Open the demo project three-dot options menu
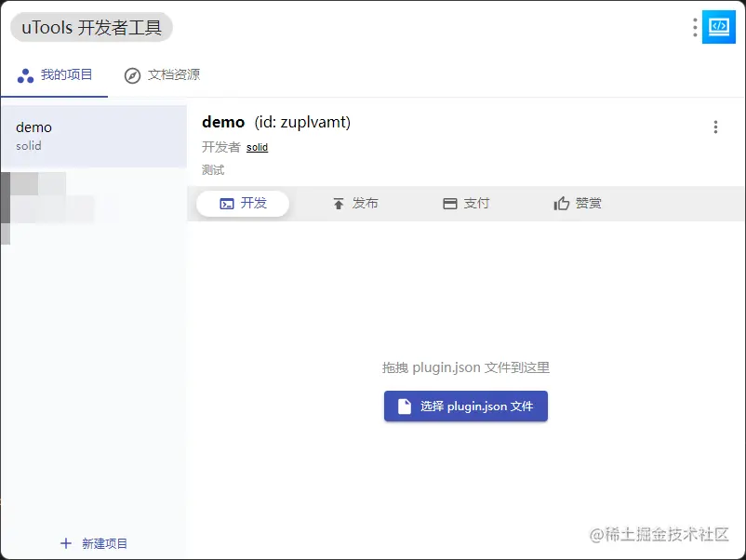The height and width of the screenshot is (560, 746). 715,127
